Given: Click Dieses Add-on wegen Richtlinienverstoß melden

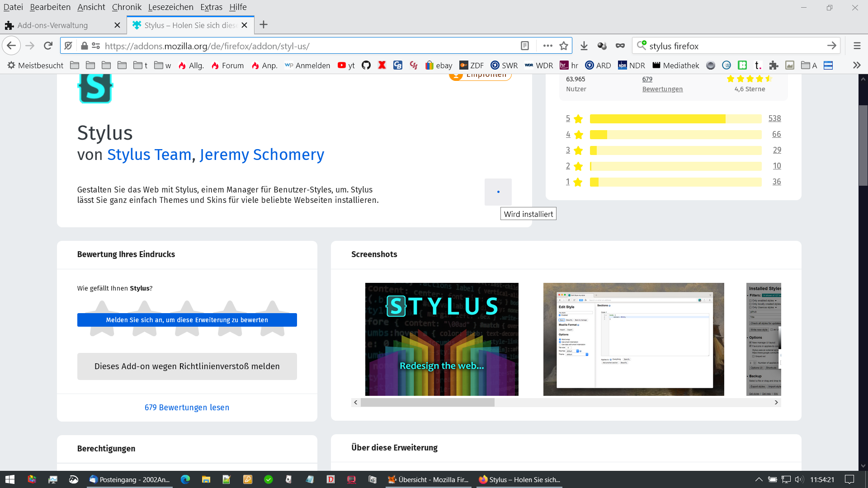Looking at the screenshot, I should (187, 366).
